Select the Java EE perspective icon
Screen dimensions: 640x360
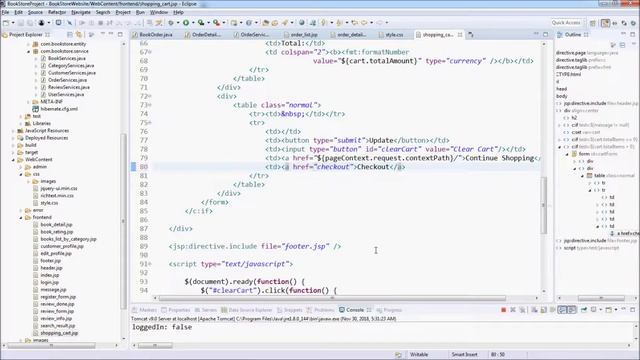pos(605,23)
